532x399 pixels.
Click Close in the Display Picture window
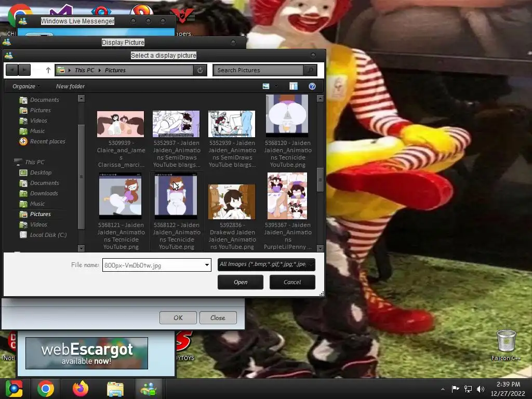click(x=218, y=317)
